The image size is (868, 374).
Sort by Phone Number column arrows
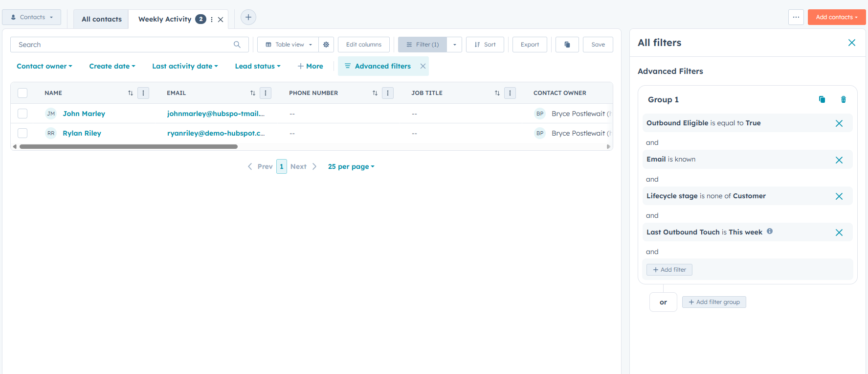375,93
